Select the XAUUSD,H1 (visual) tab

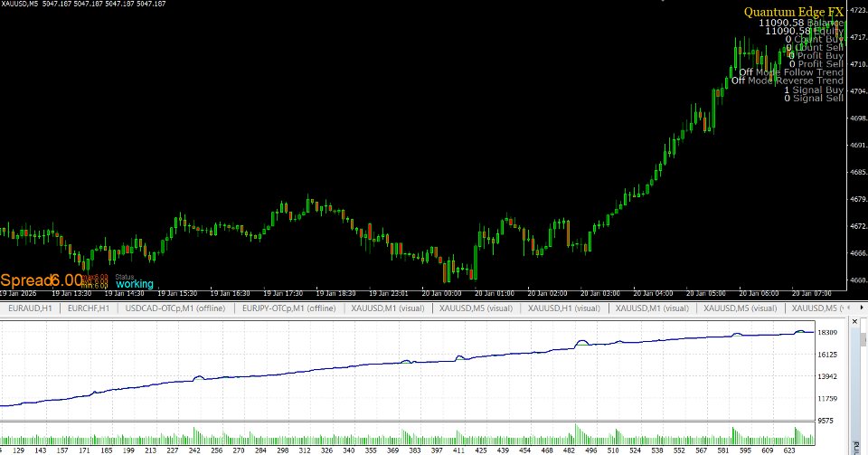[564, 308]
